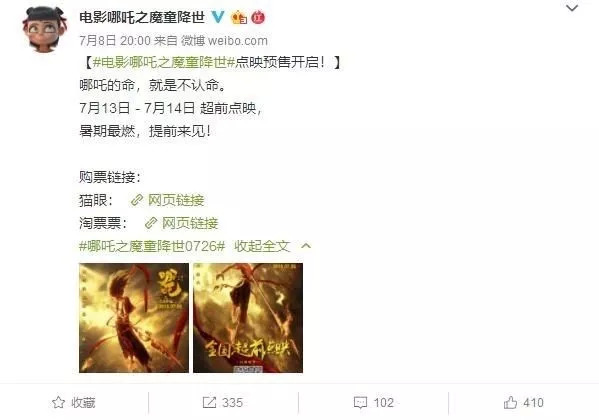Collapse the post using up arrow
The image size is (599, 420).
(x=306, y=246)
